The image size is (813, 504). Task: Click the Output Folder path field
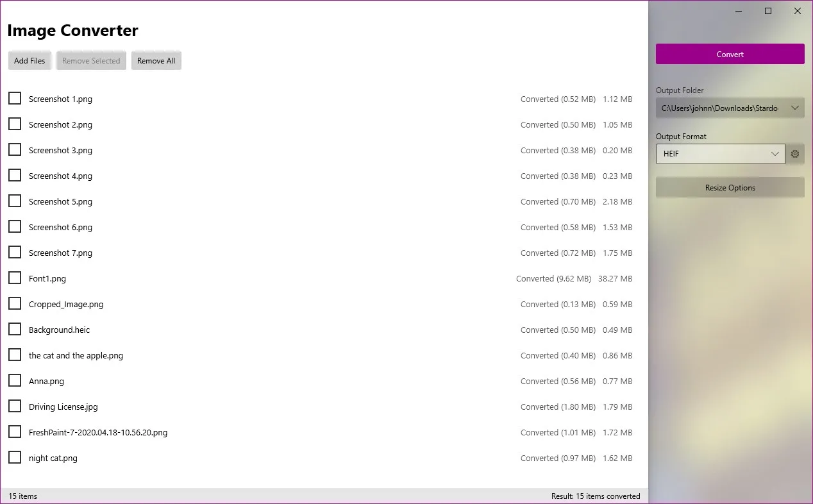(718, 108)
